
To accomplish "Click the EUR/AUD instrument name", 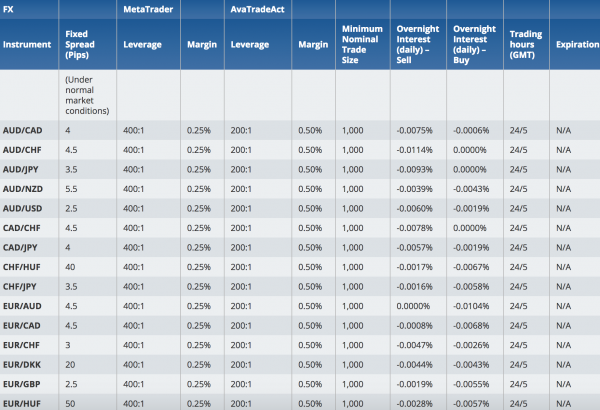I will point(22,306).
